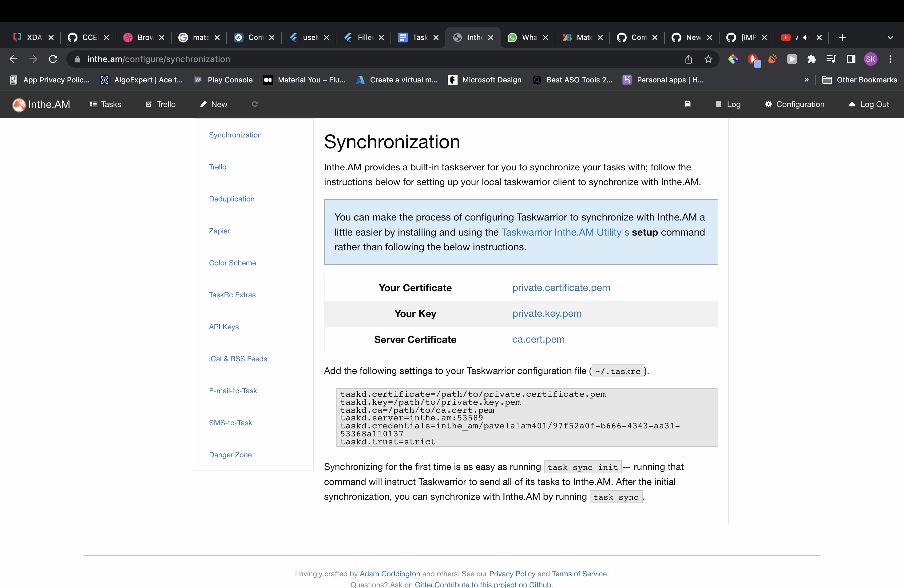Refresh tasks using the sync arrow icon
Image resolution: width=904 pixels, height=588 pixels.
(255, 104)
